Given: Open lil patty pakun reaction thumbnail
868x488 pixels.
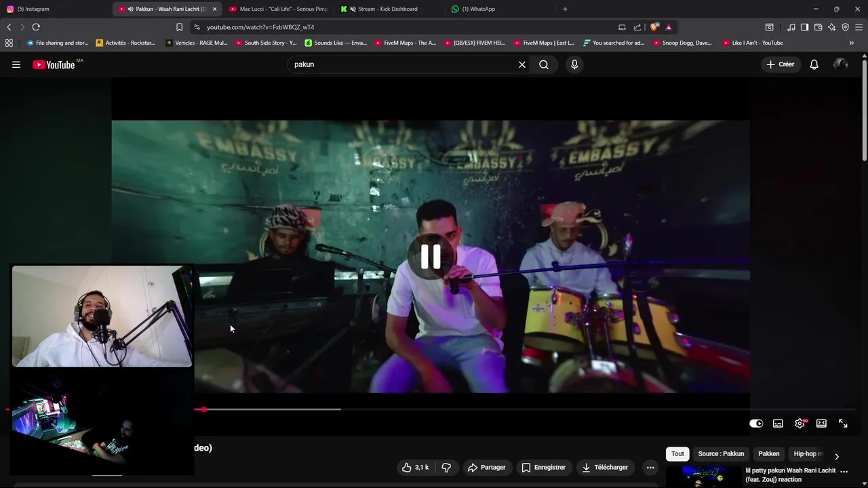Looking at the screenshot, I should 703,476.
